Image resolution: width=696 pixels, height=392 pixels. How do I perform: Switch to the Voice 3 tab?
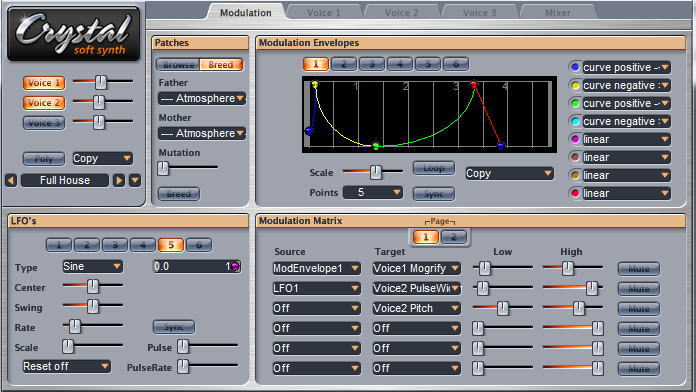[479, 12]
